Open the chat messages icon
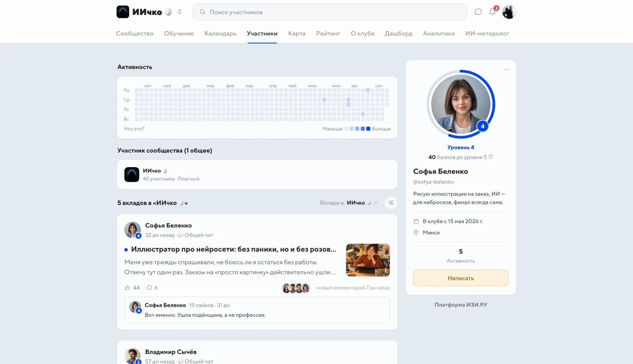 click(x=478, y=12)
